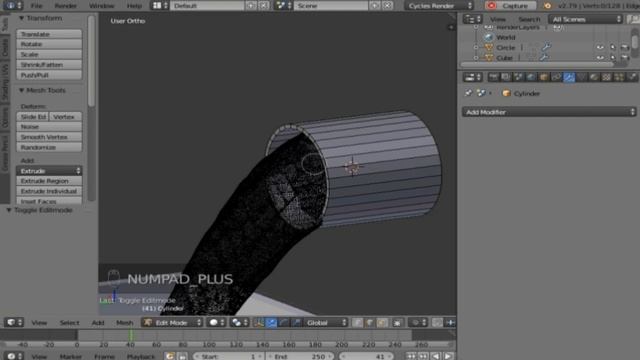Viewport: 640px width, 360px height.
Task: Click the Cube modifier wrench in outliner
Action: coord(544,58)
